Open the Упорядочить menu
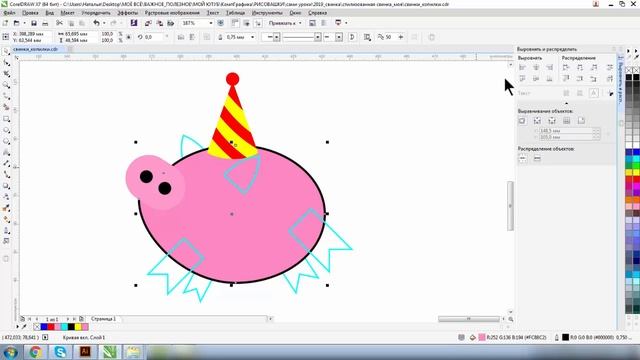The width and height of the screenshot is (640, 360). (96, 13)
